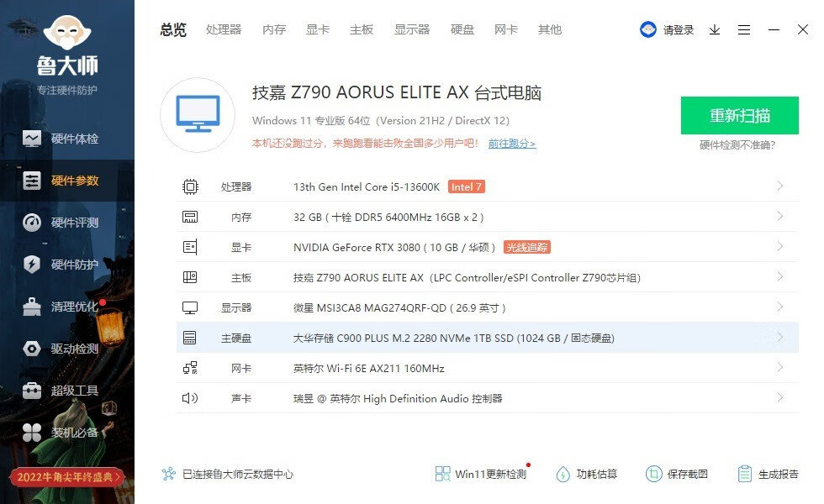This screenshot has width=824, height=504.
Task: Select 技嘉 Z790 AORUS ELITE AX motherboard row text
Action: (467, 278)
